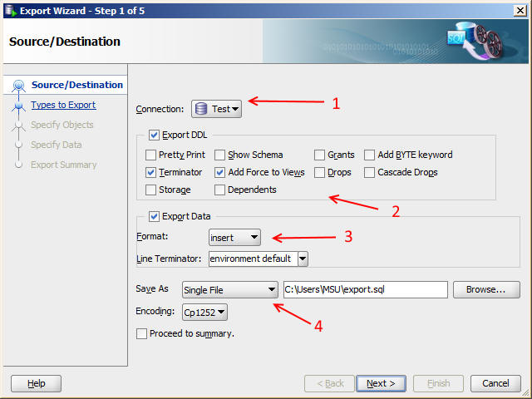The width and height of the screenshot is (532, 399).
Task: Go to Types to Export step
Action: 63,105
